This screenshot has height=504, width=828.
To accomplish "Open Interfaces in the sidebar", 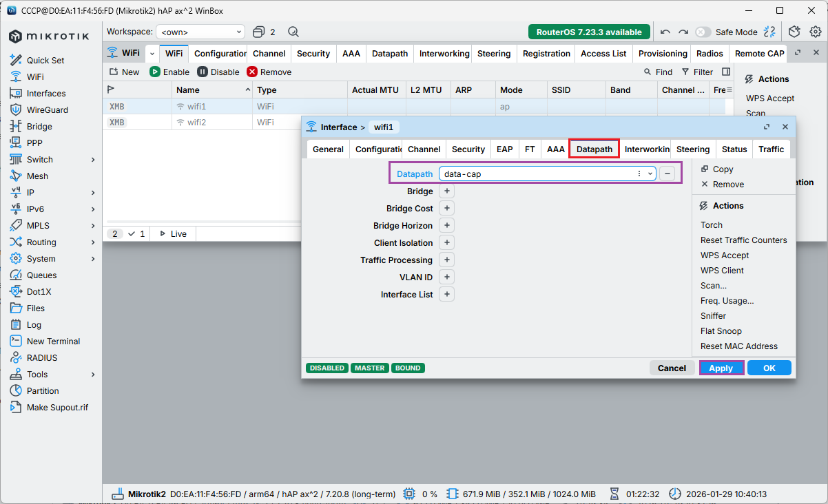I will 46,94.
